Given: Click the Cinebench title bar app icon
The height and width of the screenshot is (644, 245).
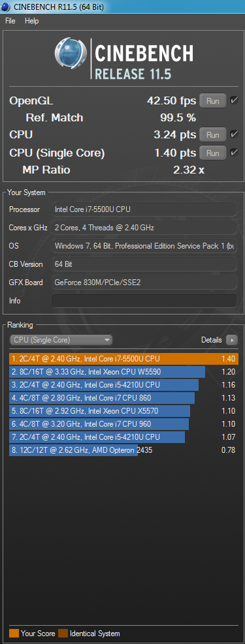Looking at the screenshot, I should (6, 7).
